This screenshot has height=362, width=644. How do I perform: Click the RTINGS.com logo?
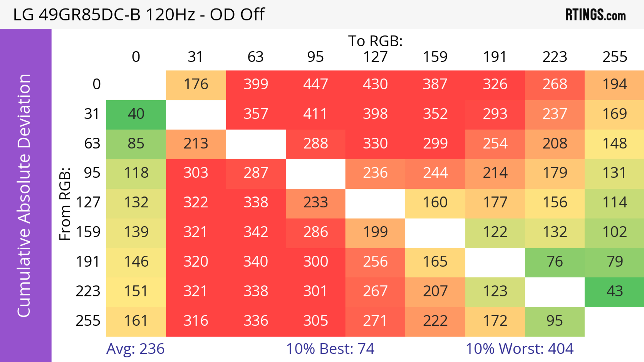click(595, 14)
